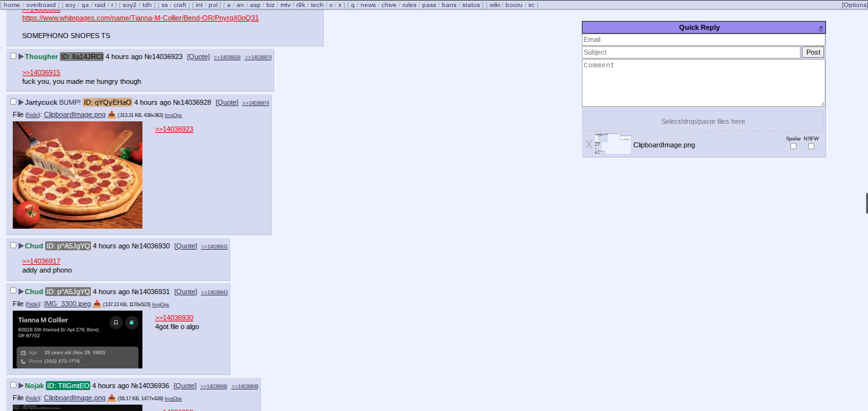Quote Jartycuck's post №14036928
Image resolution: width=868 pixels, height=411 pixels.
pyautogui.click(x=227, y=102)
